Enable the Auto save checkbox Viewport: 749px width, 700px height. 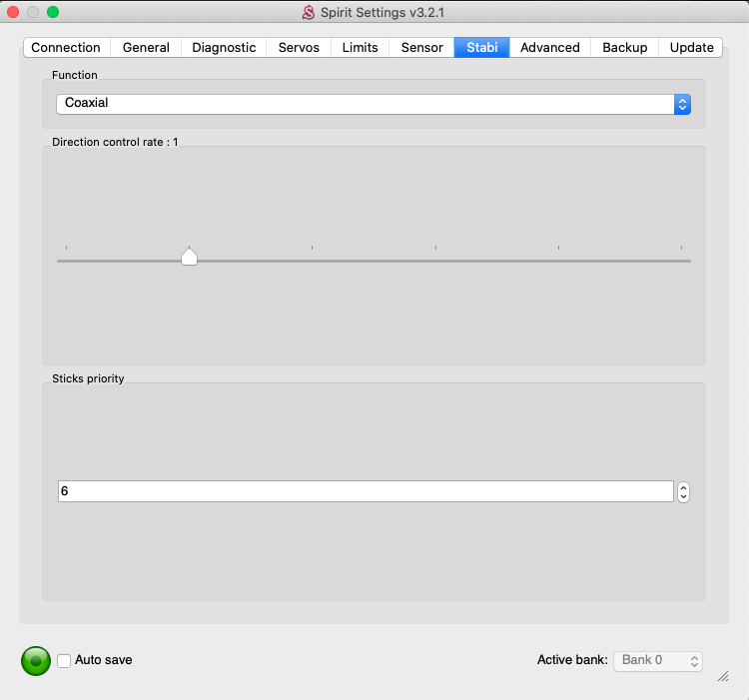[64, 660]
